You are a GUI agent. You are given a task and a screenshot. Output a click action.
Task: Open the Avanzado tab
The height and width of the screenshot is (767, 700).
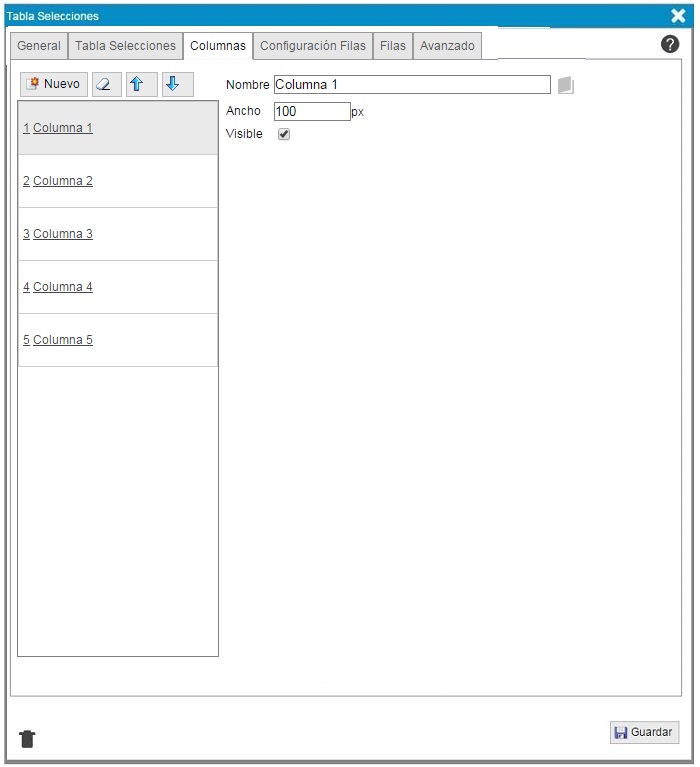pos(447,46)
